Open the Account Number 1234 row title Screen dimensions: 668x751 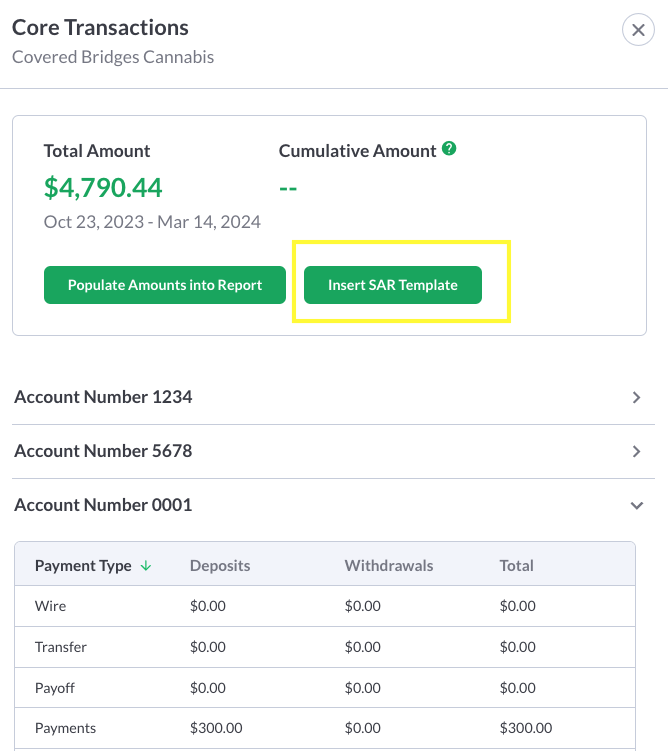(103, 397)
